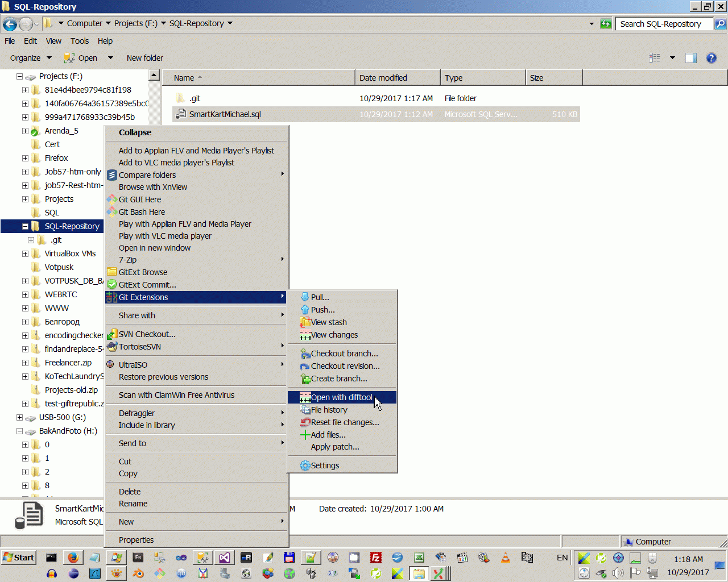Click the Reset file changes icon
Image resolution: width=728 pixels, height=582 pixels.
click(305, 422)
